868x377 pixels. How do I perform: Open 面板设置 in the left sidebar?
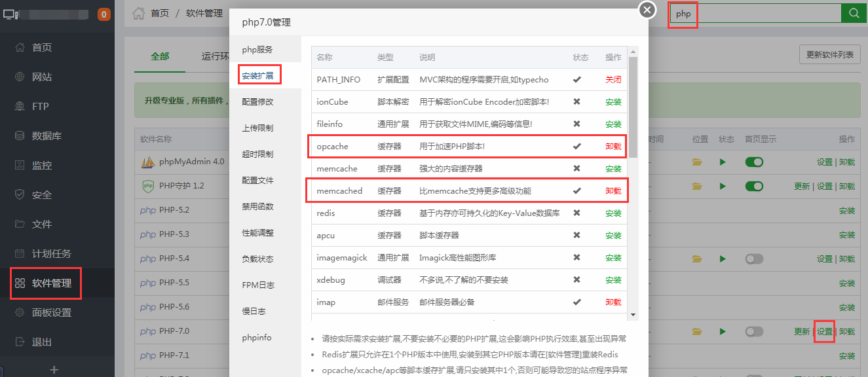[52, 313]
